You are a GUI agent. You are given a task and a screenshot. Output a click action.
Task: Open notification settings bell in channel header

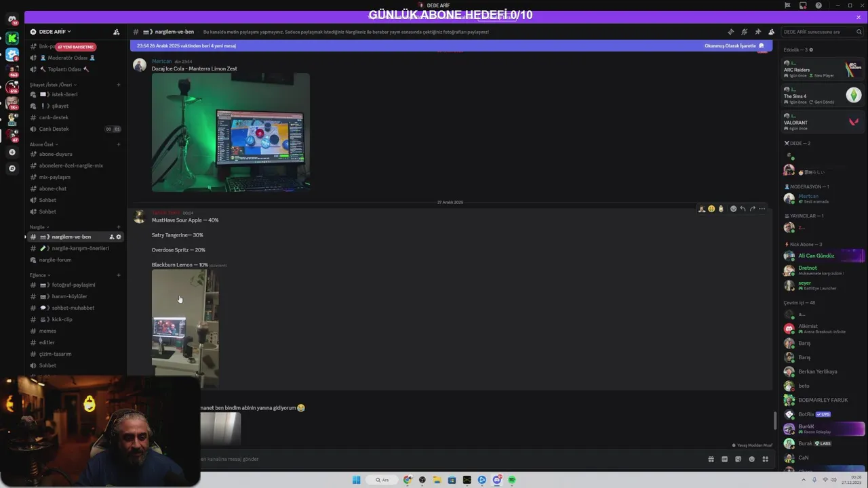(744, 32)
